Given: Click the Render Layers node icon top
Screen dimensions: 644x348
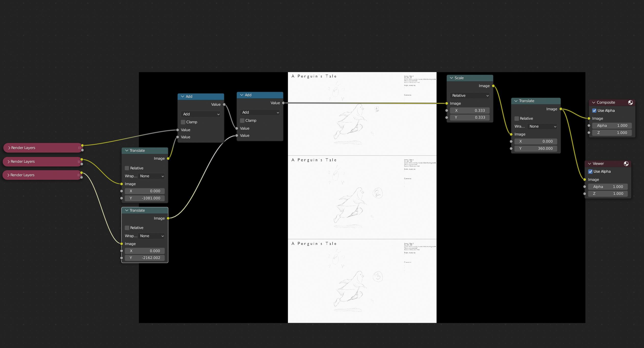Looking at the screenshot, I should tap(9, 148).
